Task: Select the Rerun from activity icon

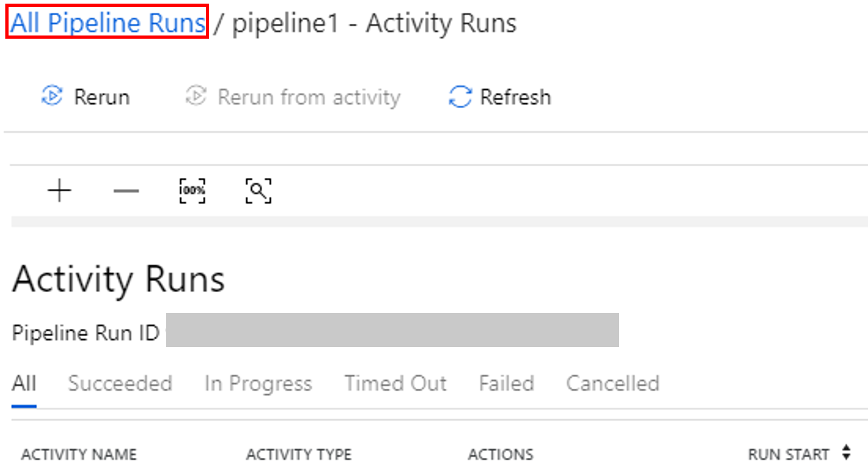Action: 196,96
